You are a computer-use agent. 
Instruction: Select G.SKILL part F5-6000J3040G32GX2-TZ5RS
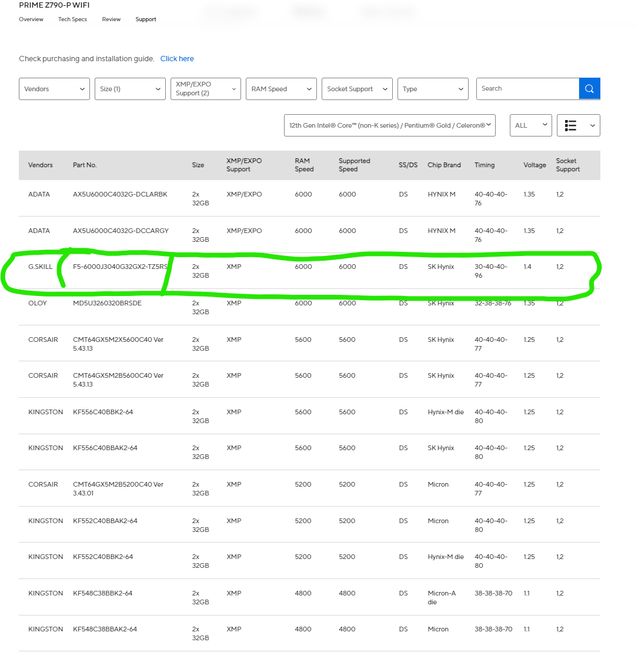click(121, 267)
